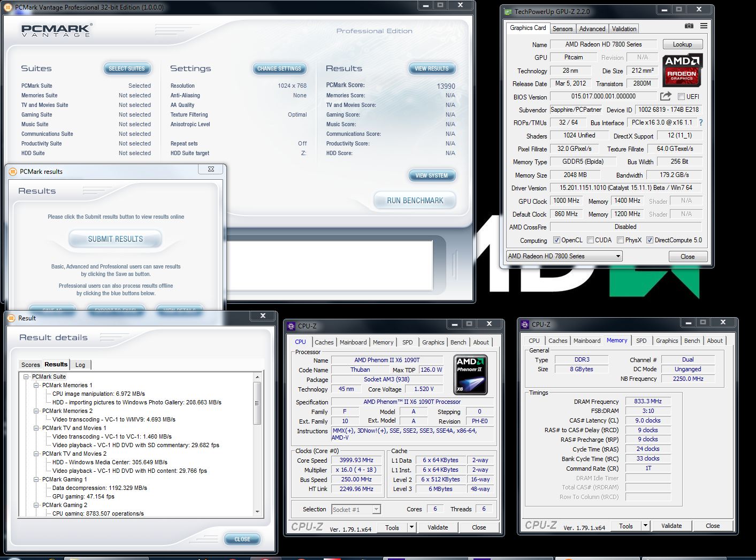
Task: Click the Lookup button in GPU-Z
Action: tap(682, 44)
